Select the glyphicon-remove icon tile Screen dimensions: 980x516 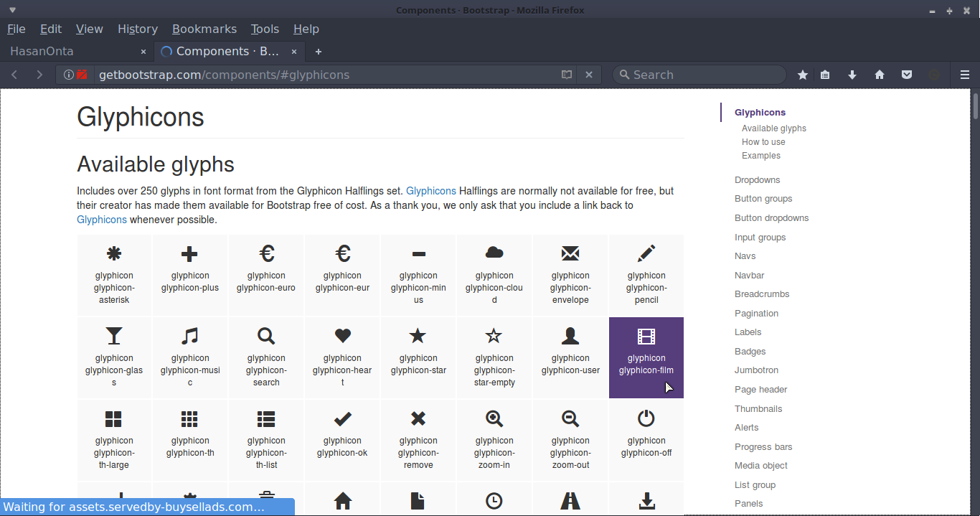tap(418, 440)
